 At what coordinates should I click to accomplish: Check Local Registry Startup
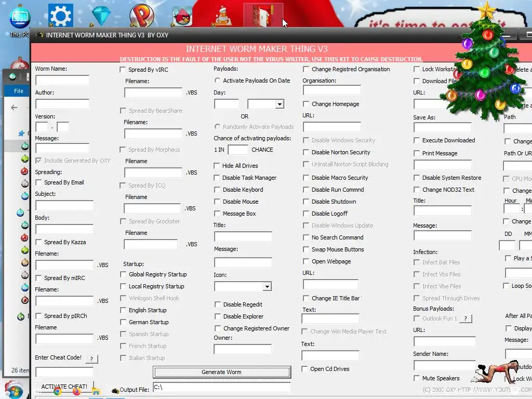pos(123,286)
